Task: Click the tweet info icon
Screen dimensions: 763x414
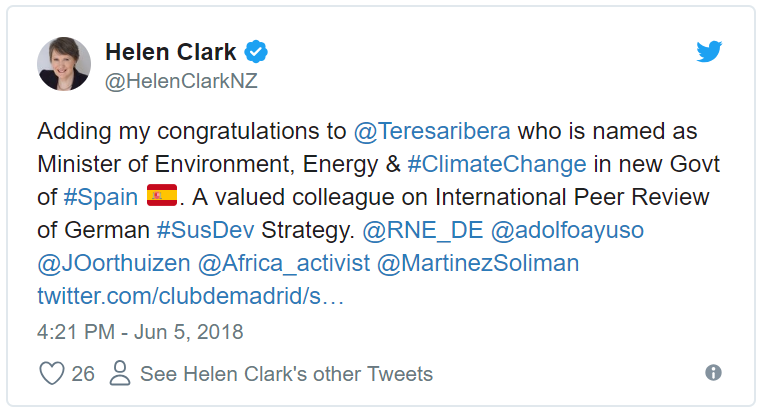Action: pyautogui.click(x=713, y=373)
